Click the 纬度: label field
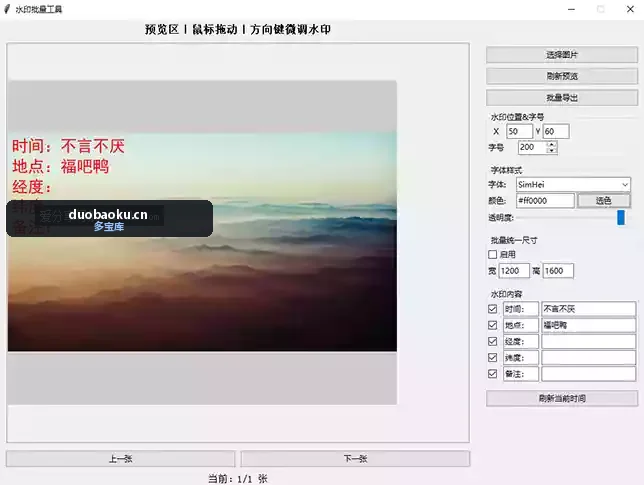Image resolution: width=644 pixels, height=485 pixels. pyautogui.click(x=521, y=358)
